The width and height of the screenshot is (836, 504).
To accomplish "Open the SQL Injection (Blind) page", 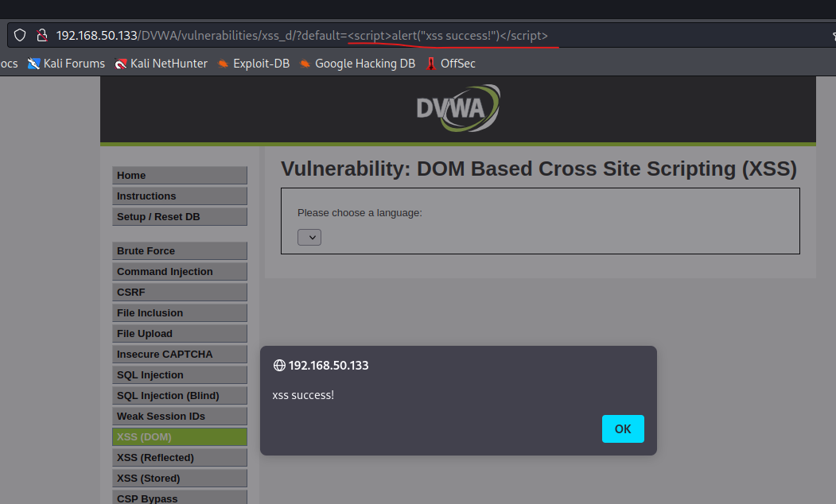I will [180, 395].
